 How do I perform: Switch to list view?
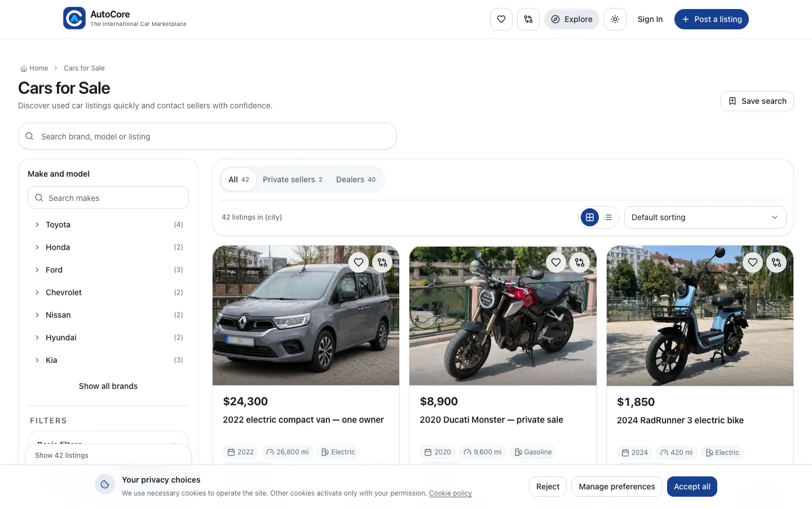(x=608, y=217)
